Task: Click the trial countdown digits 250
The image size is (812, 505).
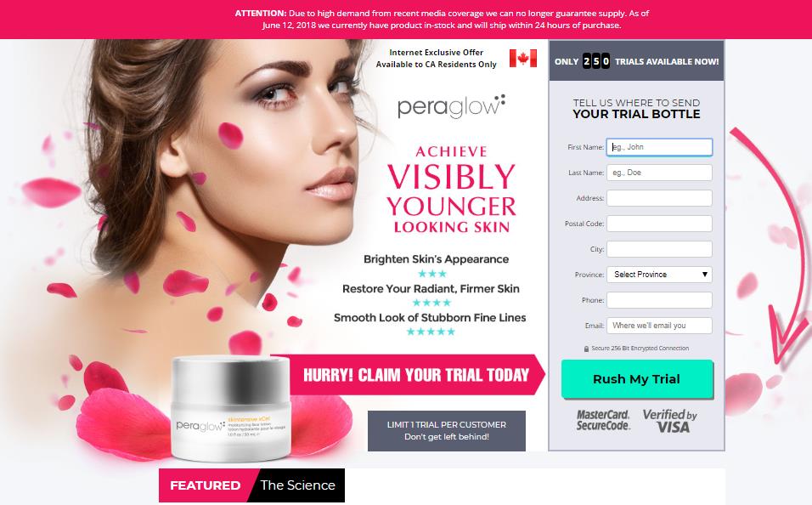Action: 596,61
